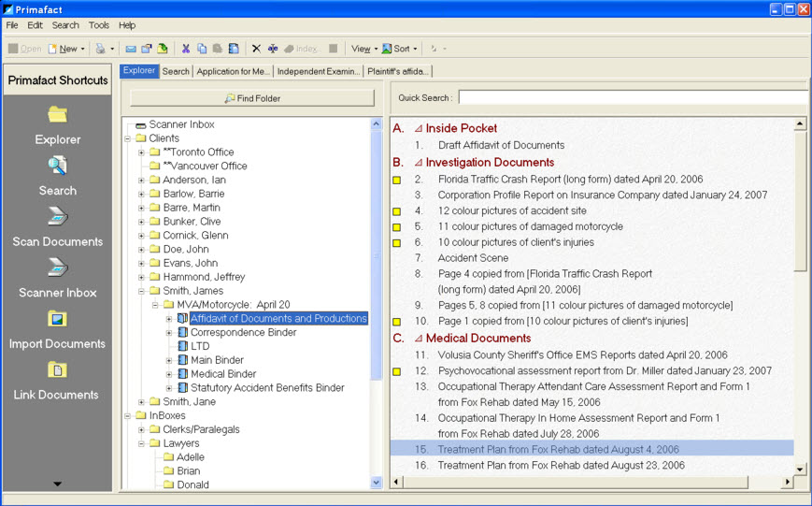Click the Explorer folder shortcut icon
812x506 pixels.
pyautogui.click(x=58, y=114)
